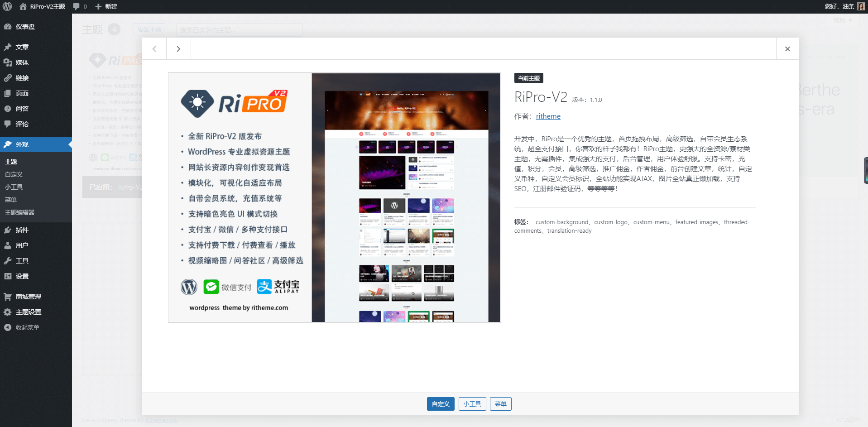
Task: Open the 主题编辑器 submenu item
Action: 19,212
